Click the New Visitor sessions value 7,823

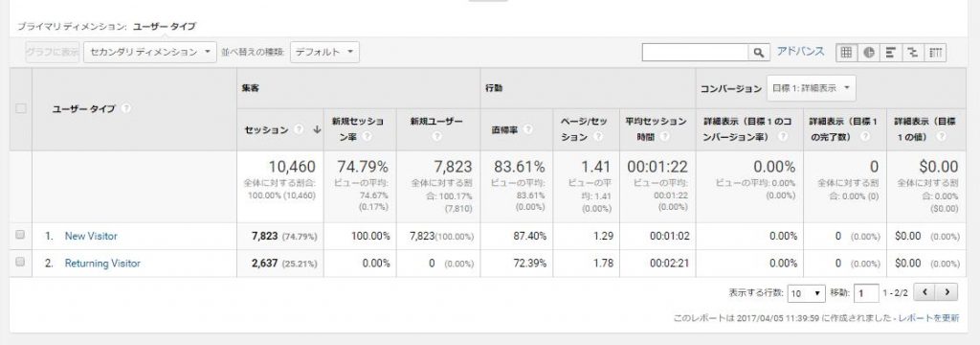point(264,236)
